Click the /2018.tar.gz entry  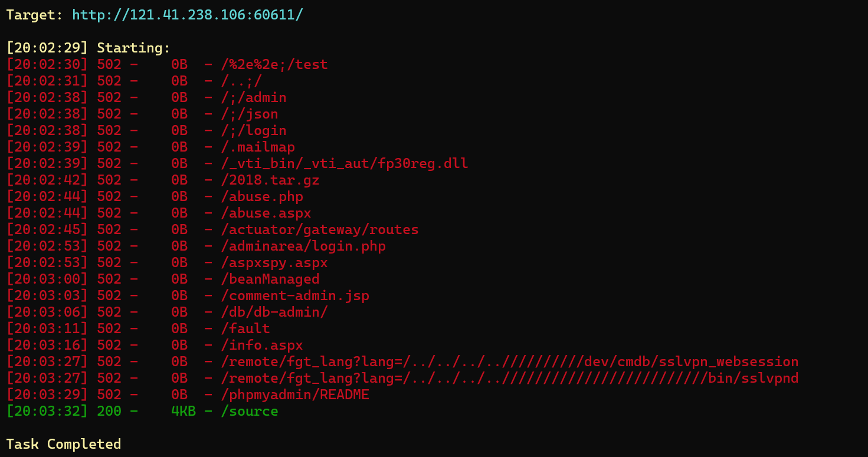[270, 180]
